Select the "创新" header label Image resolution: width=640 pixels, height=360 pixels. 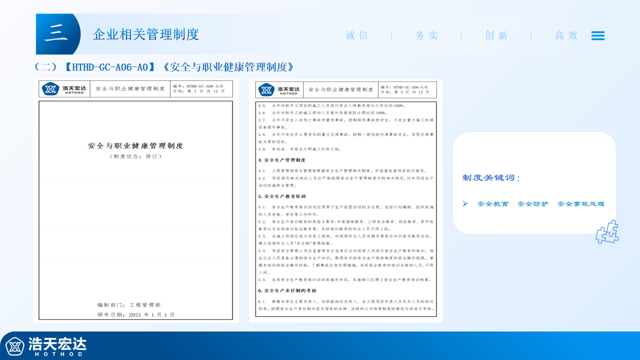(496, 36)
